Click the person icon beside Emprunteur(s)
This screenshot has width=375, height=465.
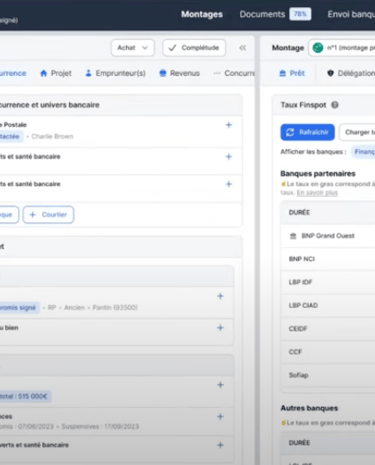click(x=88, y=73)
